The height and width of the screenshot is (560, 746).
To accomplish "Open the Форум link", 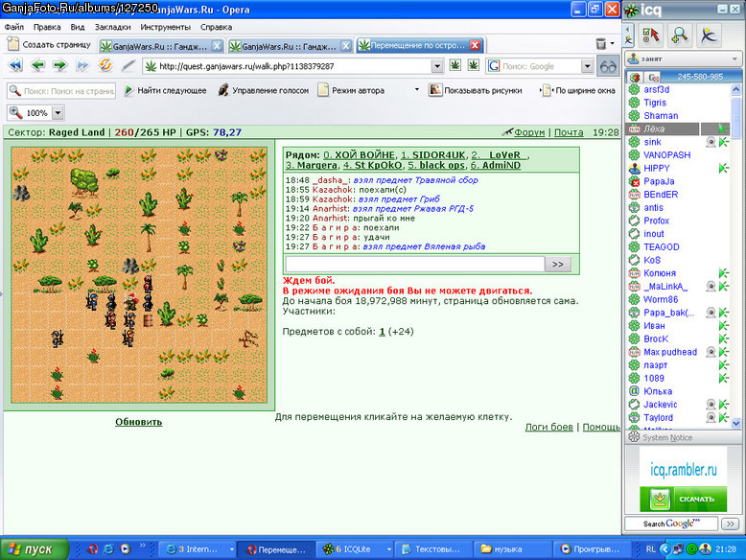I will [529, 132].
